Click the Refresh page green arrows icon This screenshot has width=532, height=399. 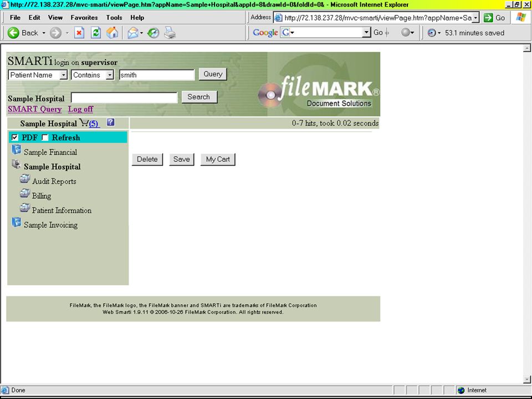click(96, 33)
